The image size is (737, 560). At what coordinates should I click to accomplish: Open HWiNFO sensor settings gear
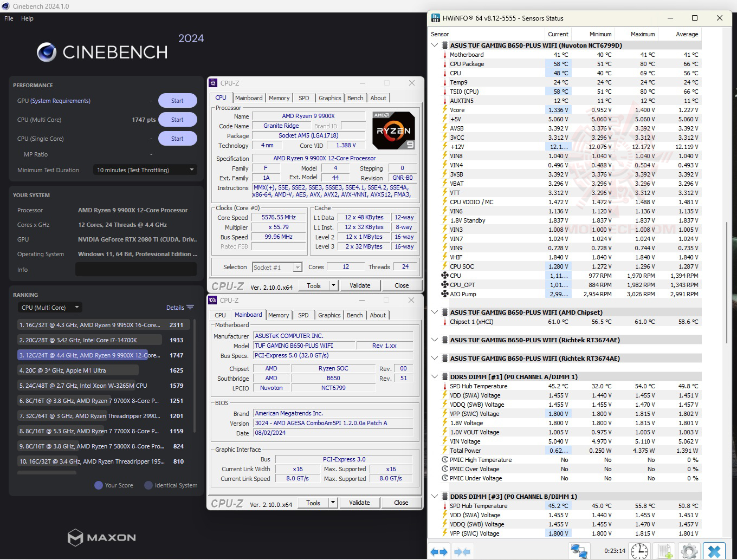click(x=689, y=551)
